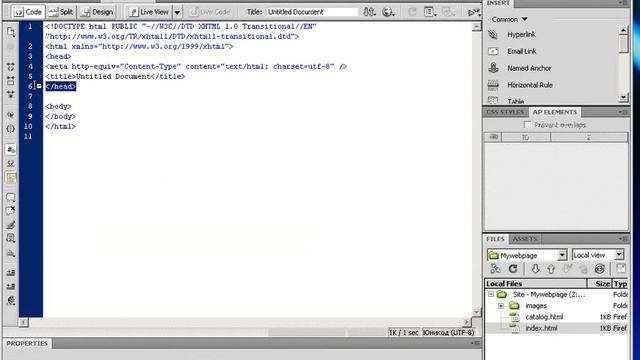The height and width of the screenshot is (360, 640).
Task: Select the Files tab
Action: coord(495,239)
